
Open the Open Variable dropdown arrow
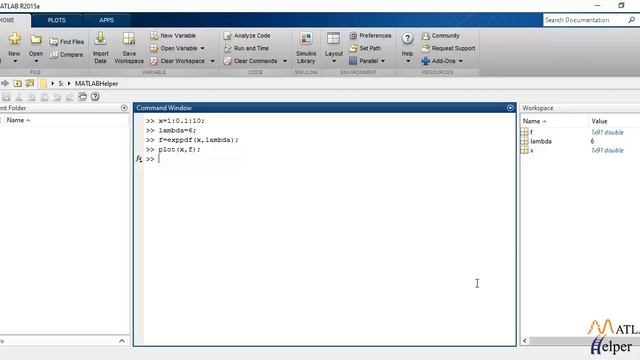[x=202, y=48]
